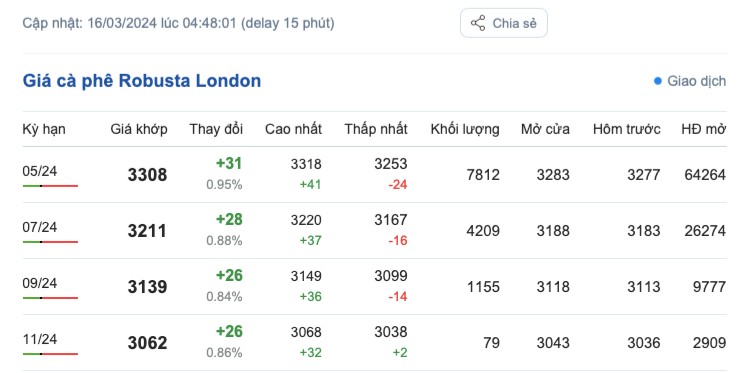This screenshot has height=373, width=742.
Task: Click the range bar under 05/24
Action: click(50, 186)
